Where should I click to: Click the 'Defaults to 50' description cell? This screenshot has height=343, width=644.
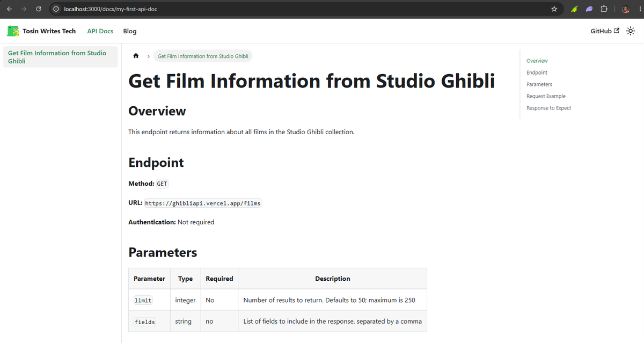(333, 300)
